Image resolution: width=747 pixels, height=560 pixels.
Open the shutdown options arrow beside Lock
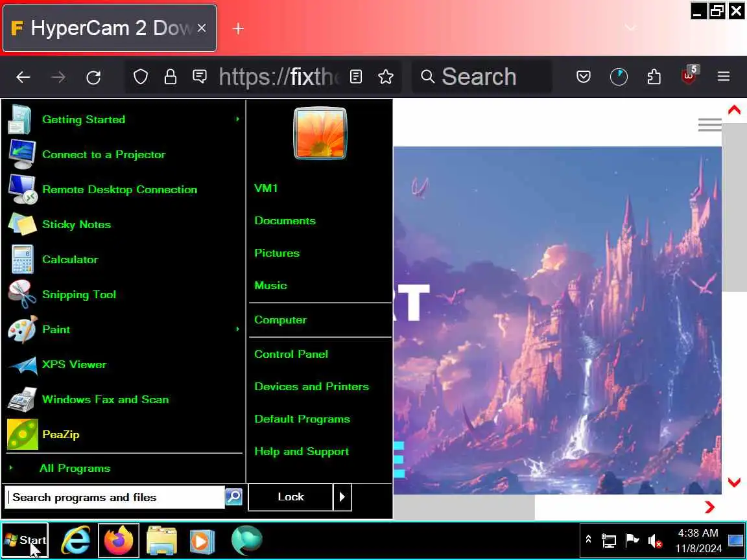click(342, 496)
